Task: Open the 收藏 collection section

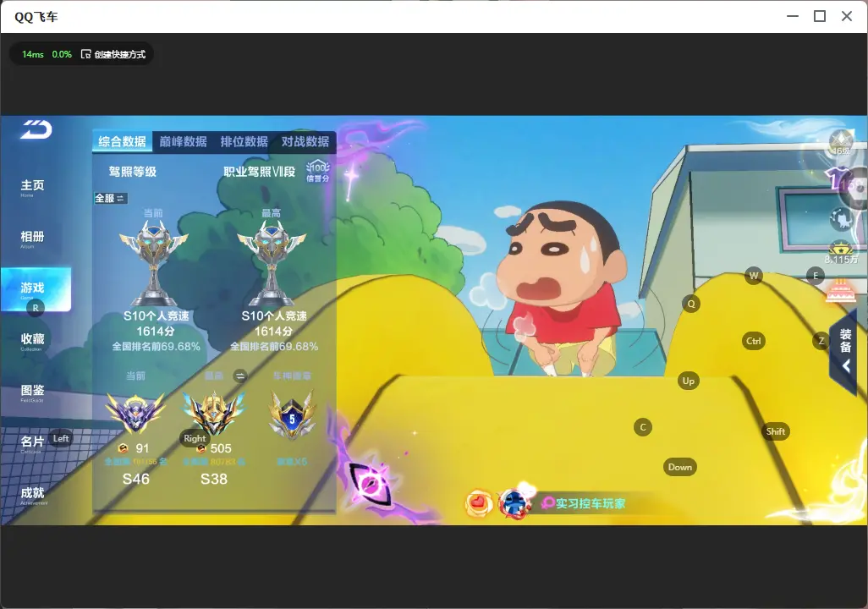Action: [x=32, y=341]
